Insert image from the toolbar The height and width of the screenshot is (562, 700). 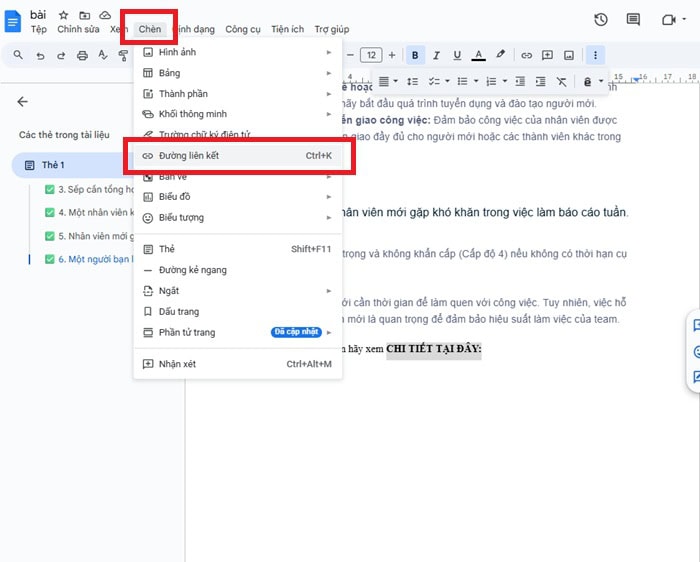569,55
